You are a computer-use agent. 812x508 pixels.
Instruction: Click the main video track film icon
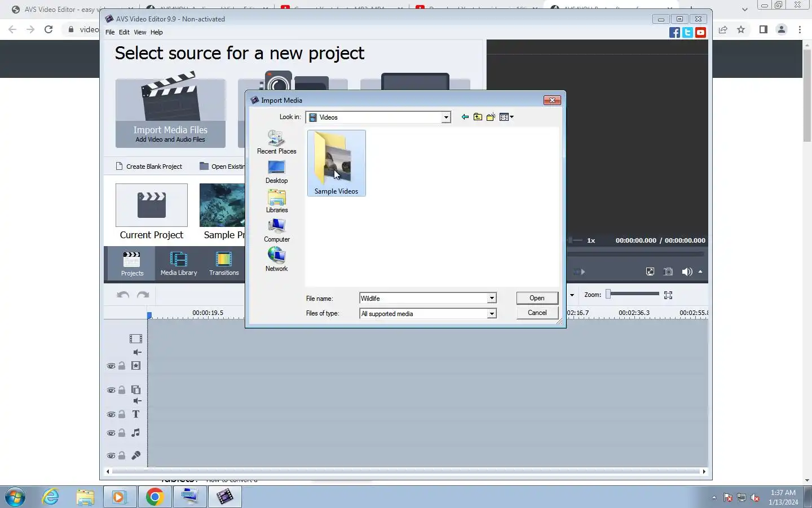pos(136,339)
